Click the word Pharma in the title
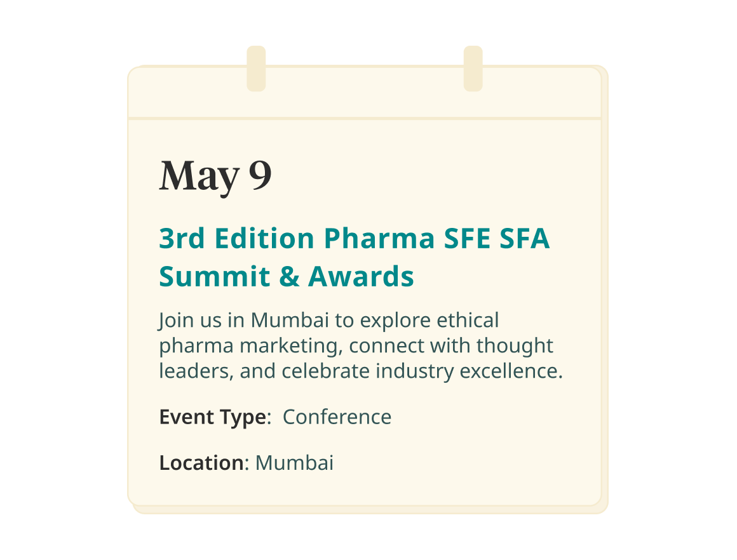This screenshot has height=560, width=737. (x=379, y=238)
